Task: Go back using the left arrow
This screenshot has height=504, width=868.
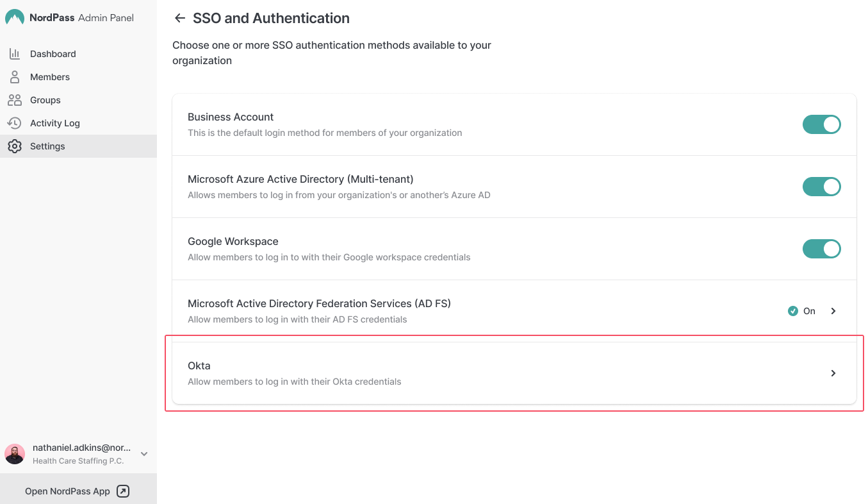Action: (180, 19)
